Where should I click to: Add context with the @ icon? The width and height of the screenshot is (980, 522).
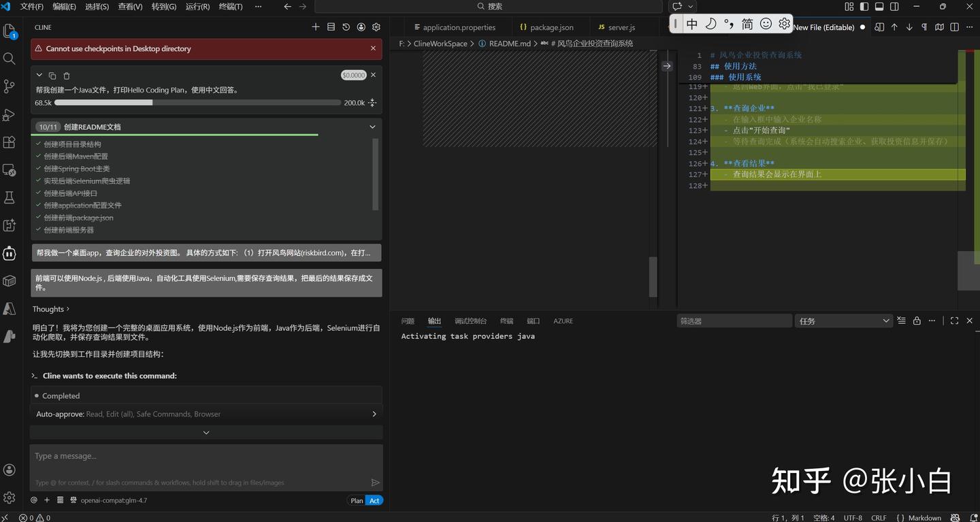(34, 500)
